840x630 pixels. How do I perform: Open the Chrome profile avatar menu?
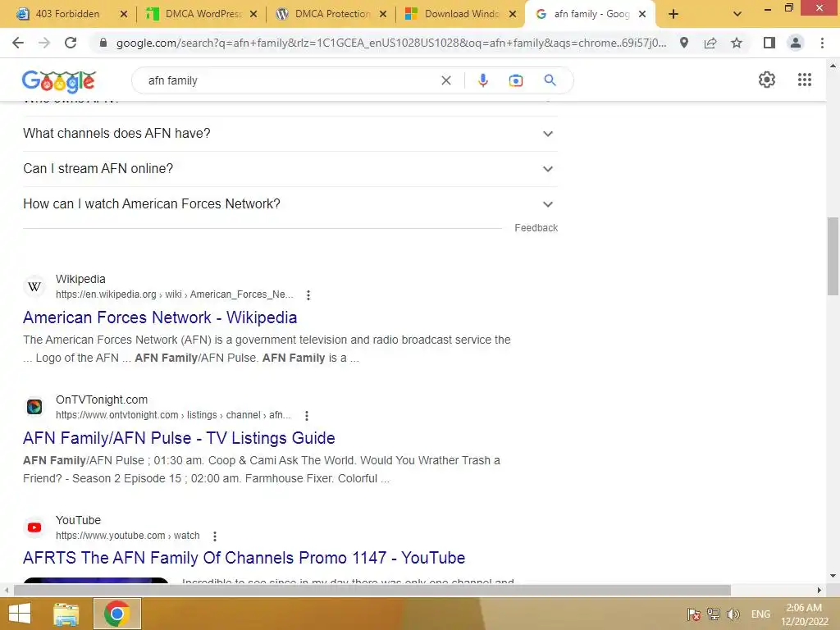click(796, 43)
